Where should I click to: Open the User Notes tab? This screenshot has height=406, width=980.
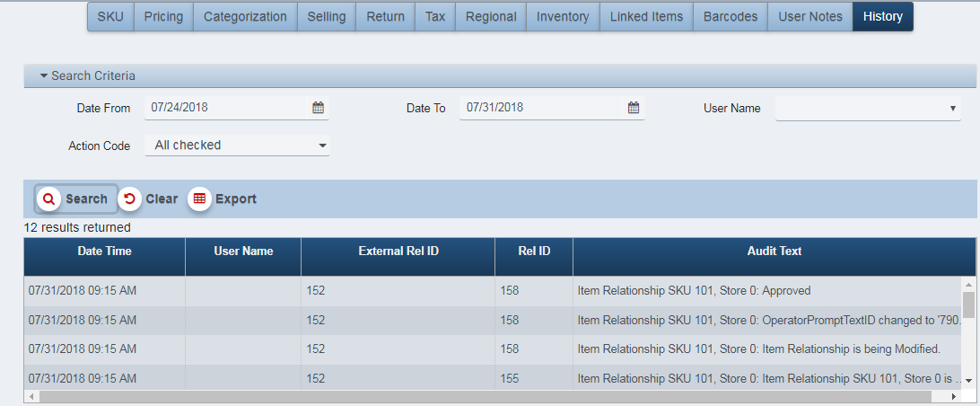click(x=809, y=16)
